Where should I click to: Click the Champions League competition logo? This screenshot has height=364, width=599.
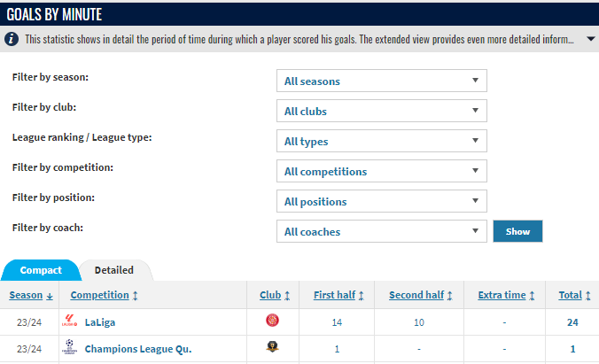click(70, 349)
